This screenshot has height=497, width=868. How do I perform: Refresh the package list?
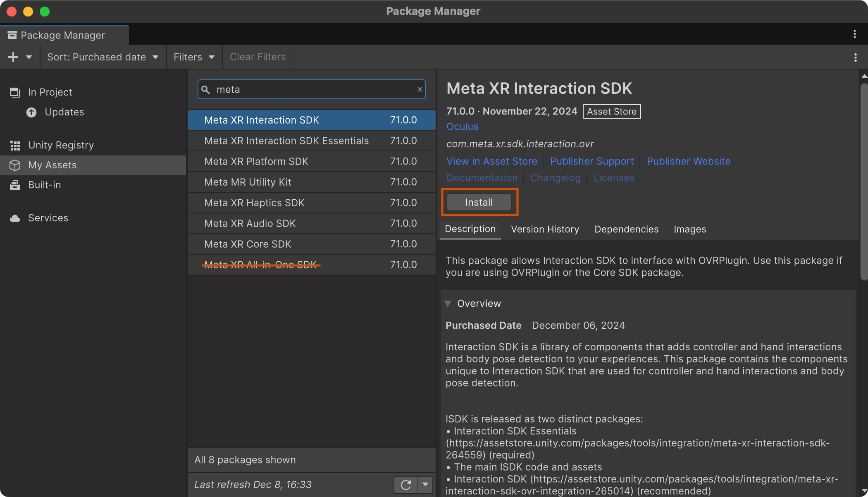pos(405,484)
